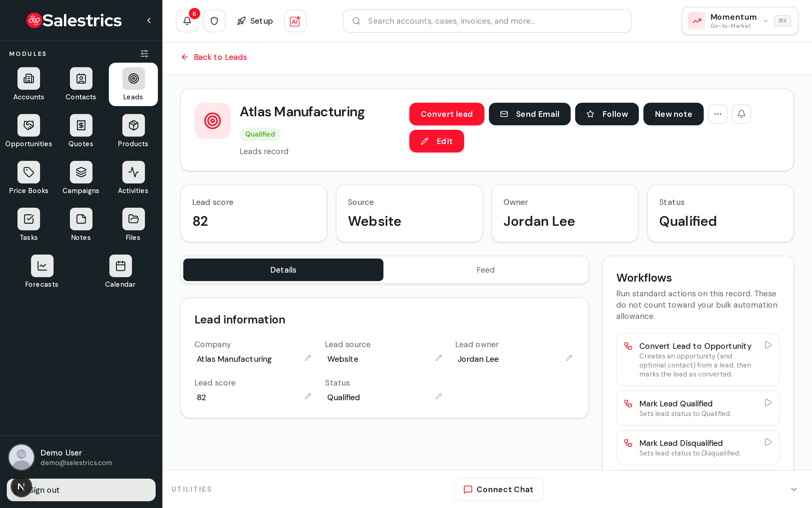Screen dimensions: 812x508
Task: Open the Opportunities module
Action: point(28,131)
